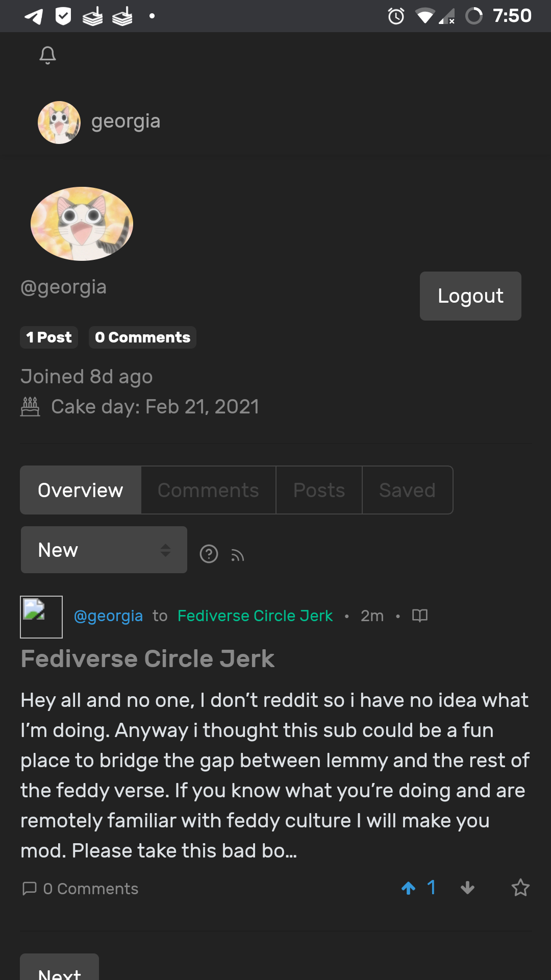Image resolution: width=551 pixels, height=980 pixels.
Task: Upvote the Fediverse Circle Jerk post
Action: coord(408,888)
